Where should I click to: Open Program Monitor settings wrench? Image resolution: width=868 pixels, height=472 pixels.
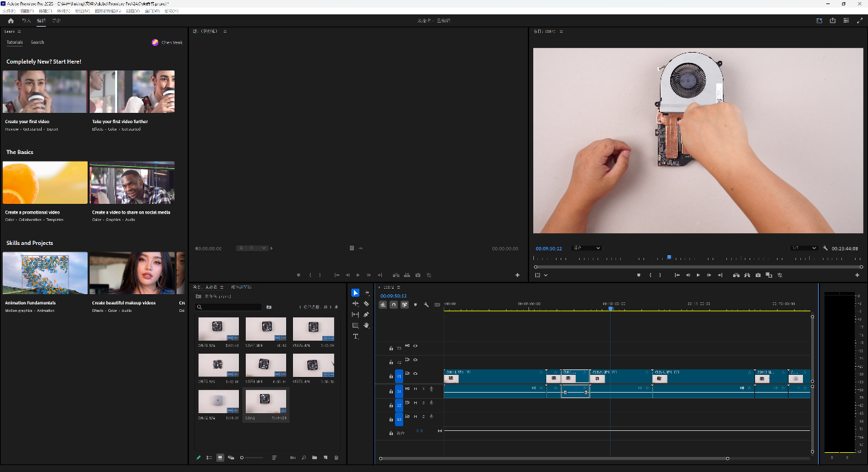(826, 248)
